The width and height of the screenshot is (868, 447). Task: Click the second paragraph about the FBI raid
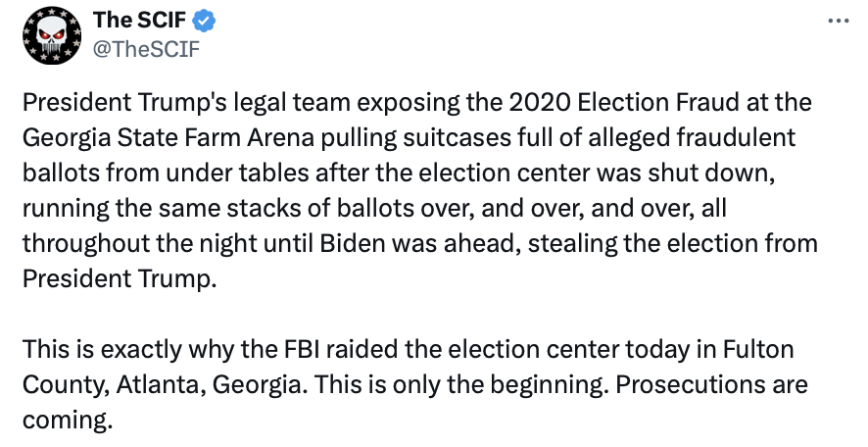coord(411,384)
